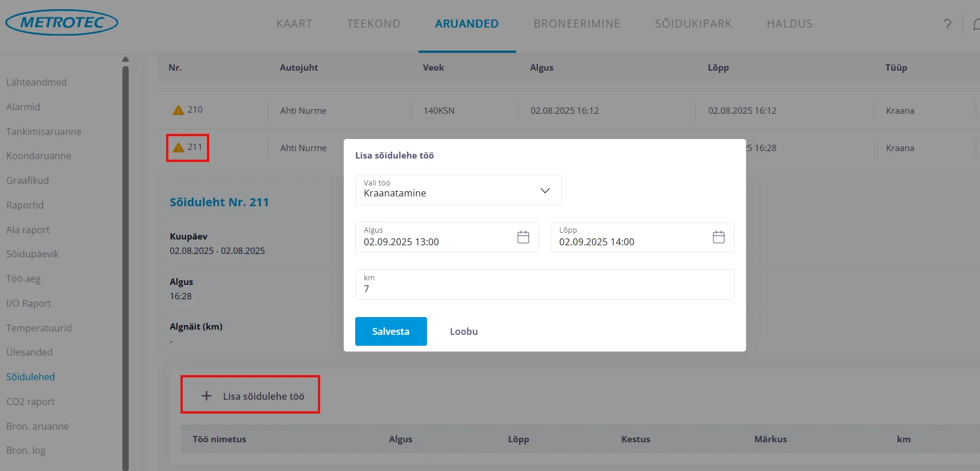
Task: Cancel dialog with Loobu
Action: click(463, 331)
